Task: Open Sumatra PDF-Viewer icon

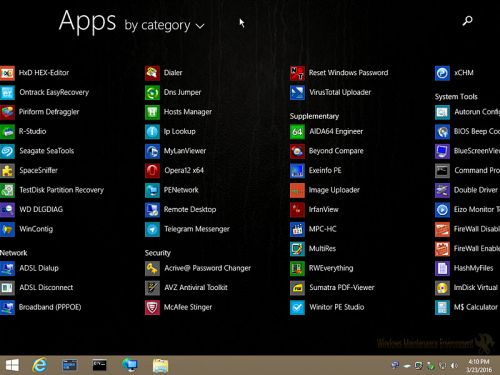Action: point(297,288)
